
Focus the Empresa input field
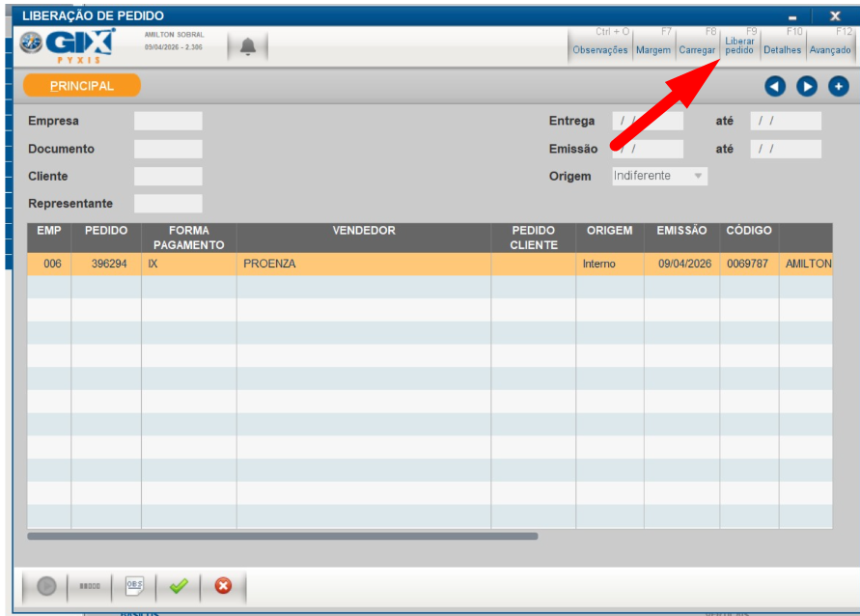168,122
